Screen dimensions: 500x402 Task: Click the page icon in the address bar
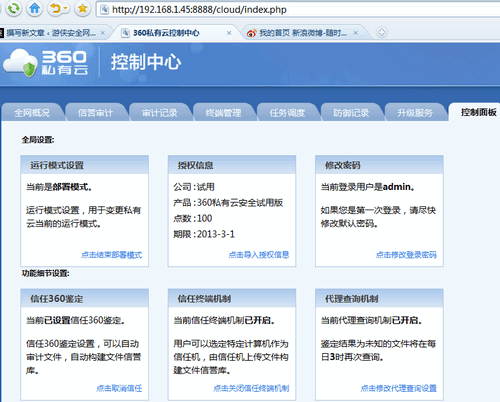pyautogui.click(x=104, y=9)
